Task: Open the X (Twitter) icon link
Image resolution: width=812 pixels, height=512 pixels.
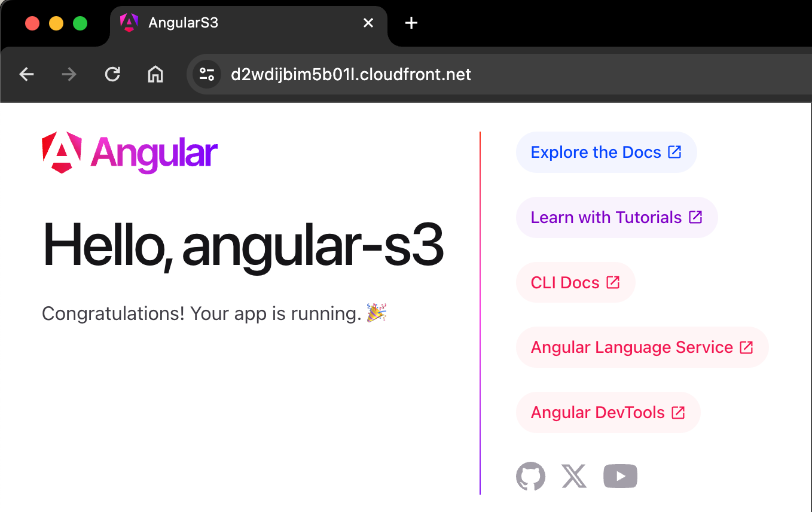Action: [574, 476]
